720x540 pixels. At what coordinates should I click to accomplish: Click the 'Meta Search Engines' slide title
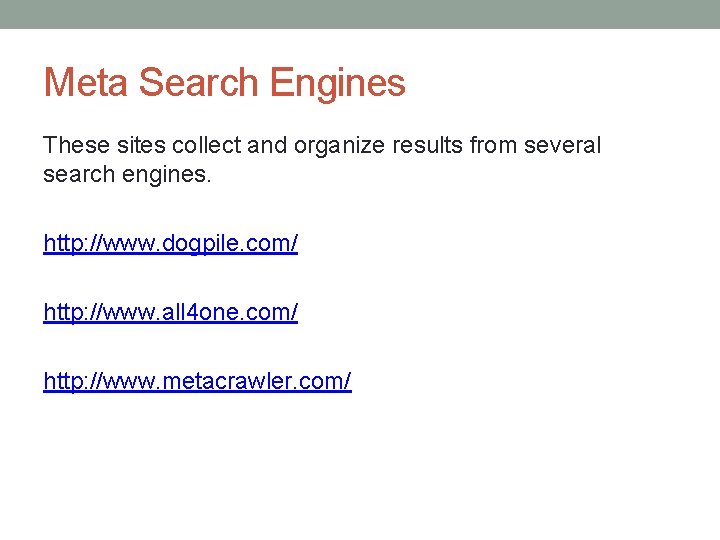(x=224, y=82)
